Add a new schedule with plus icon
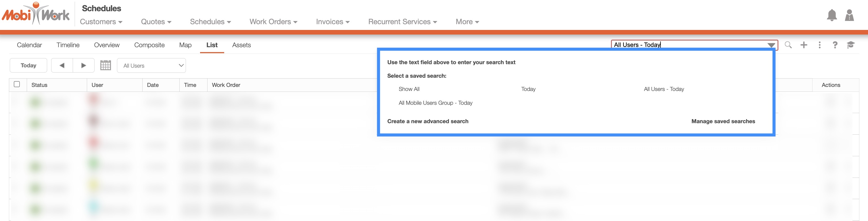 804,45
